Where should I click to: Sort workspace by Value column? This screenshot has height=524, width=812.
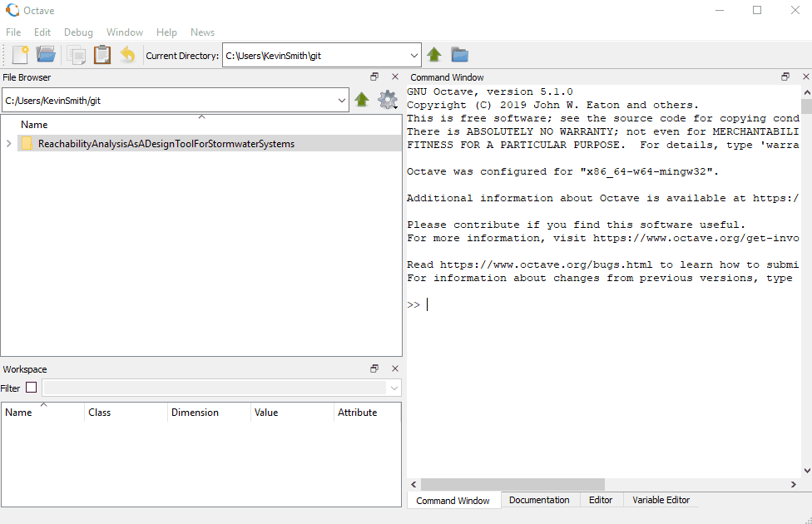pyautogui.click(x=293, y=413)
